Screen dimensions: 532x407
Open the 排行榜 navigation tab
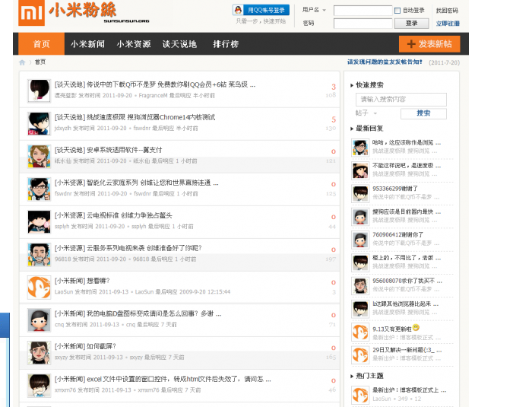(226, 44)
